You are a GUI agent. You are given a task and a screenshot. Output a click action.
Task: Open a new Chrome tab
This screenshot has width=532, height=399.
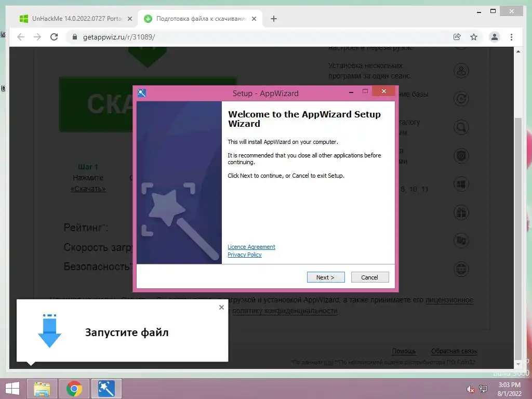click(274, 19)
